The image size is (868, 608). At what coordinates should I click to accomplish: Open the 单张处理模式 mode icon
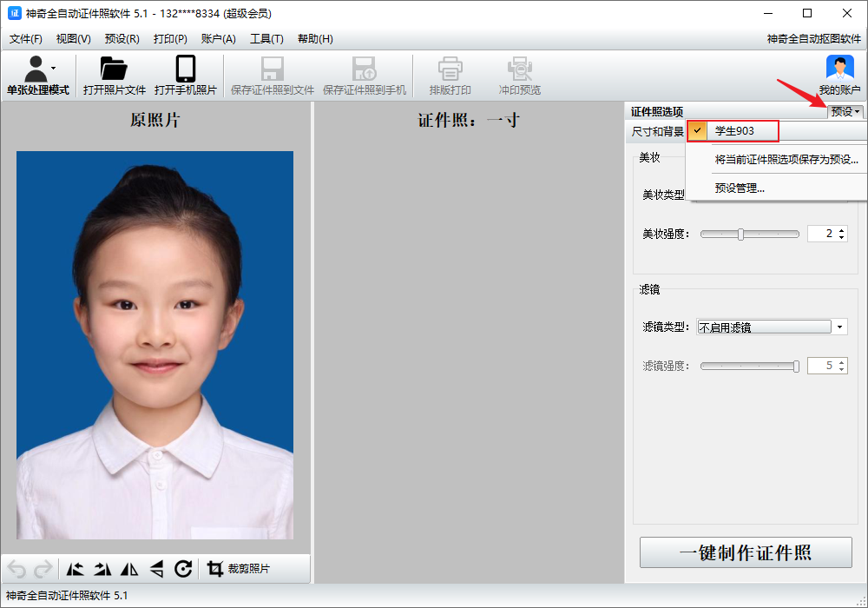tap(36, 69)
